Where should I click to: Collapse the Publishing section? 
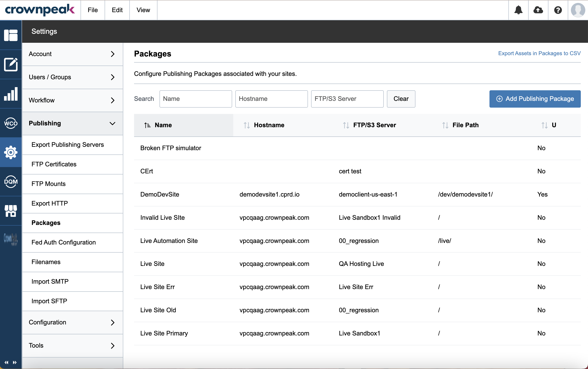[x=73, y=124]
